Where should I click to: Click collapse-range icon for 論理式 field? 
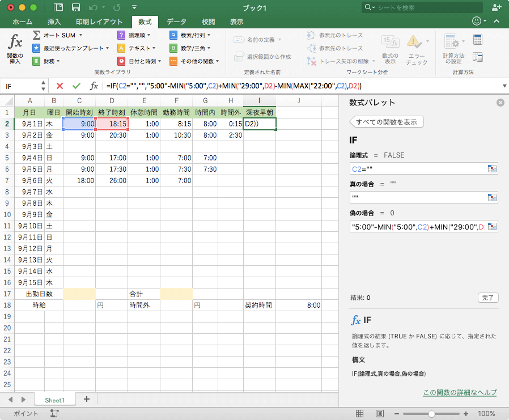point(492,169)
